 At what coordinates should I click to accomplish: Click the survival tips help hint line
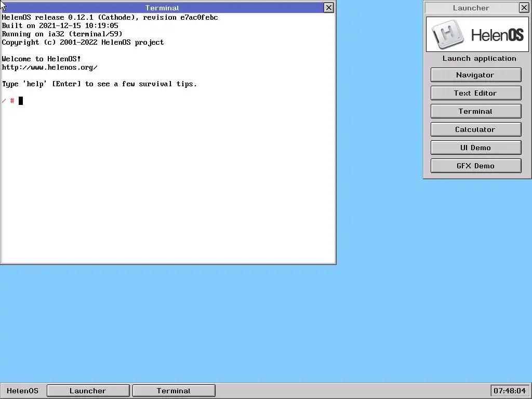coord(99,84)
